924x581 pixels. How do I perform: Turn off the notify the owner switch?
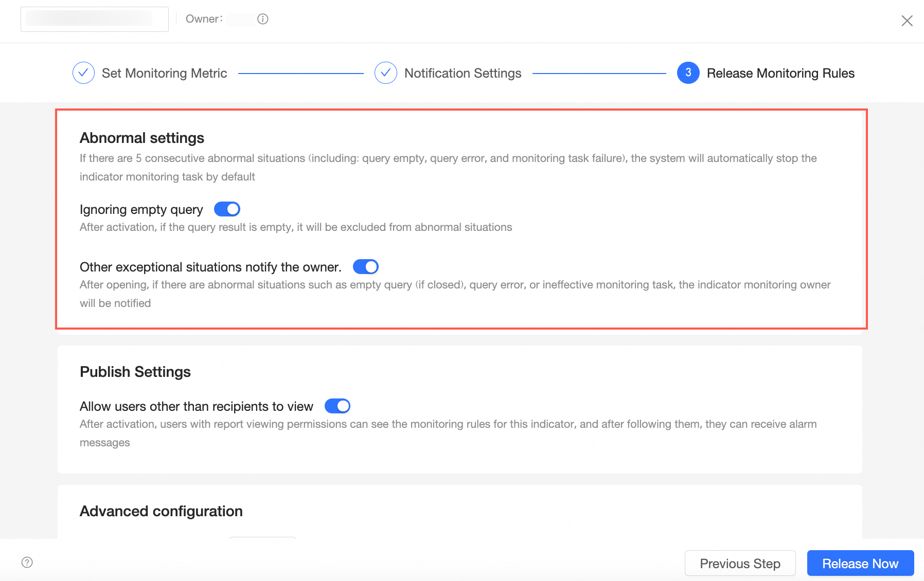pyautogui.click(x=366, y=267)
